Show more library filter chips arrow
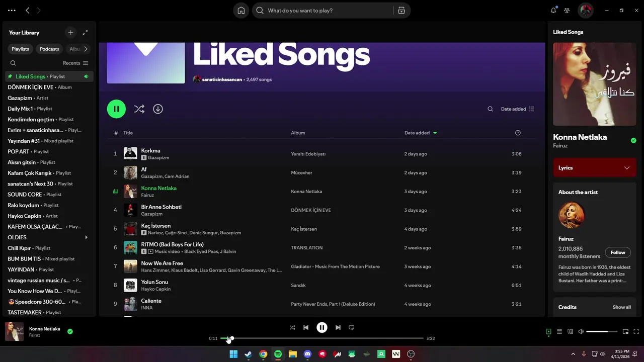Viewport: 644px width, 362px height. [x=86, y=49]
